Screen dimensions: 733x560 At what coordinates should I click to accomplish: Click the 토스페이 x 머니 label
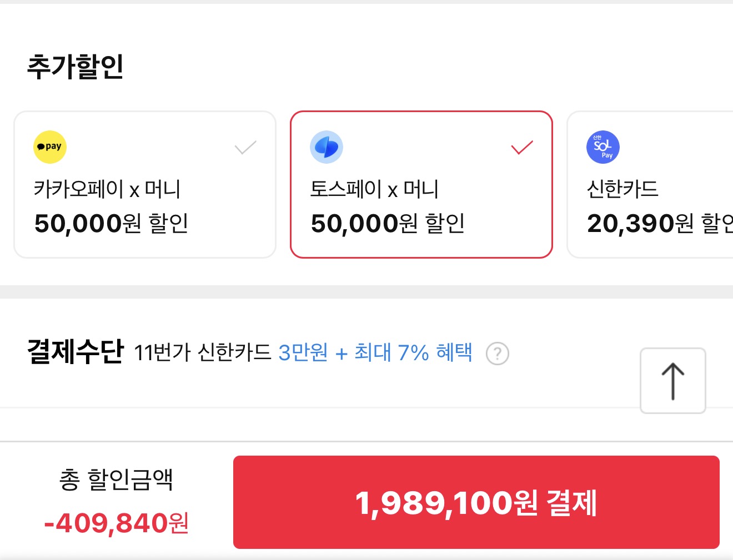pyautogui.click(x=374, y=189)
